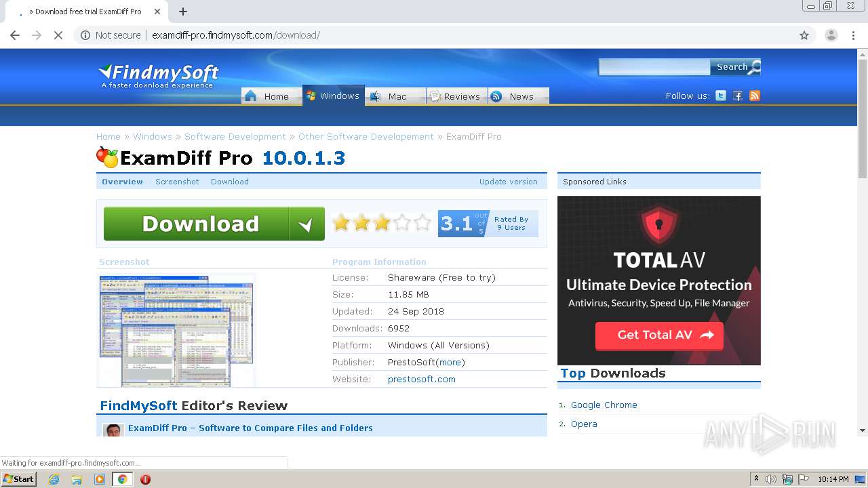Click the browser forward arrow
This screenshot has width=868, height=488.
coord(37,35)
